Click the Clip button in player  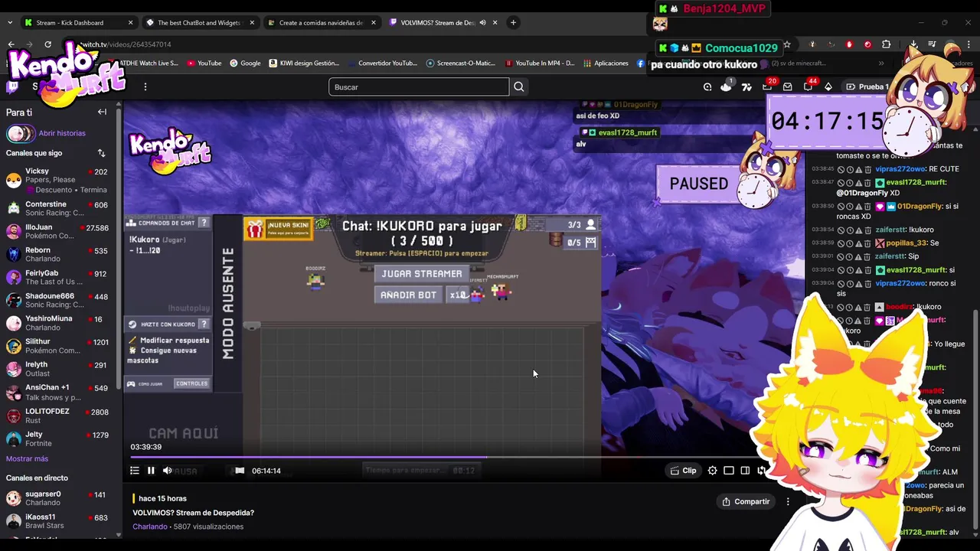coord(684,471)
